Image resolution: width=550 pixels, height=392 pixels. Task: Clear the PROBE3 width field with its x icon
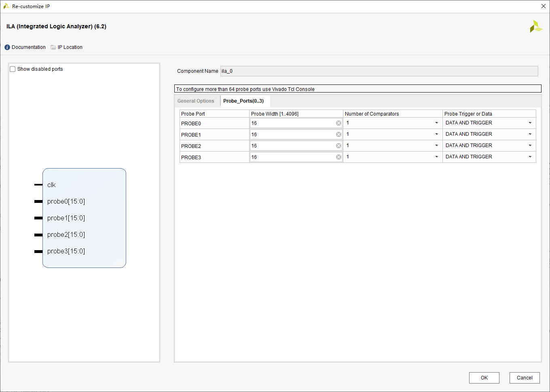pyautogui.click(x=338, y=157)
